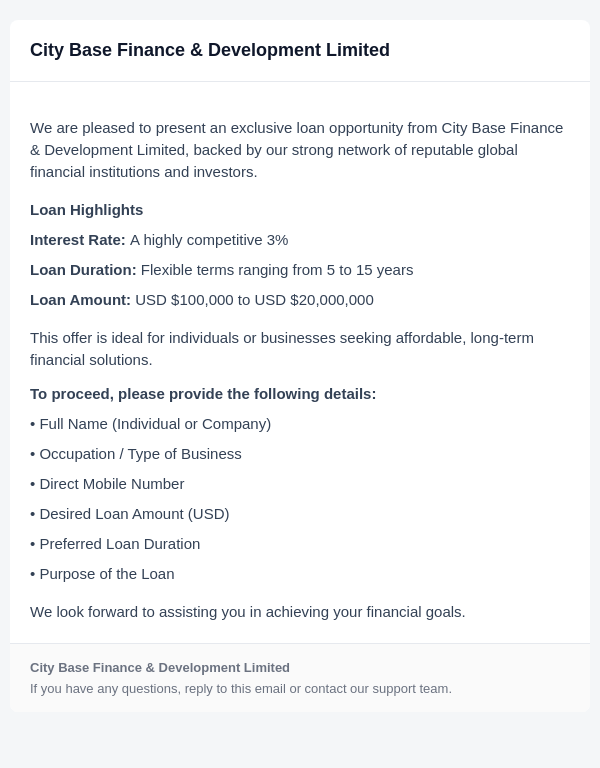Image resolution: width=600 pixels, height=768 pixels.
Task: Click the footer City Base Finance company name
Action: (160, 668)
